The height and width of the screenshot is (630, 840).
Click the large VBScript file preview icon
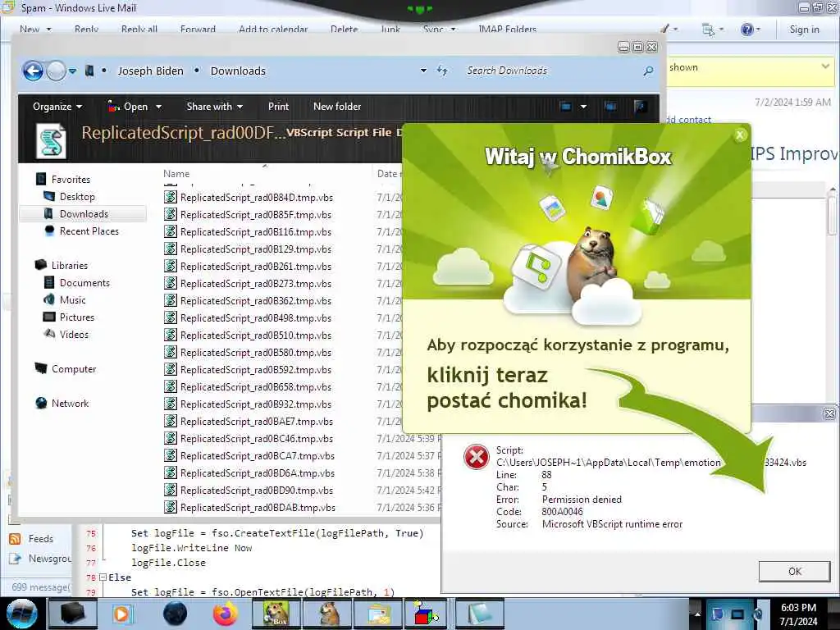click(52, 141)
